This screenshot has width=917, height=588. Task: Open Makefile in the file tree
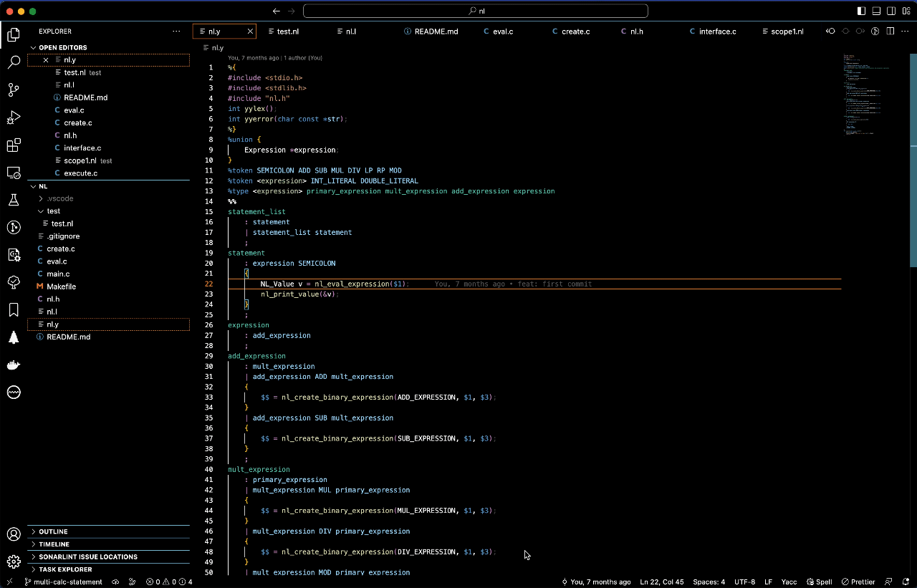109,286
